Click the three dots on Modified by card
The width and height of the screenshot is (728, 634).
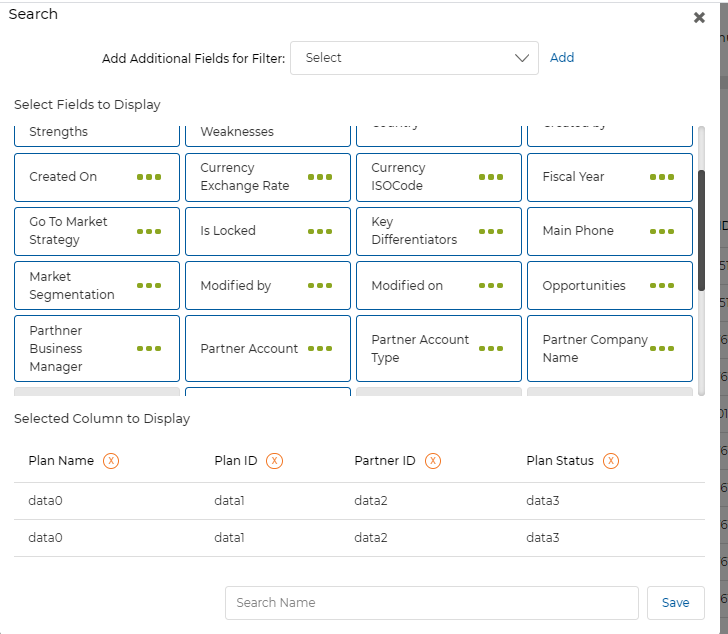click(320, 285)
